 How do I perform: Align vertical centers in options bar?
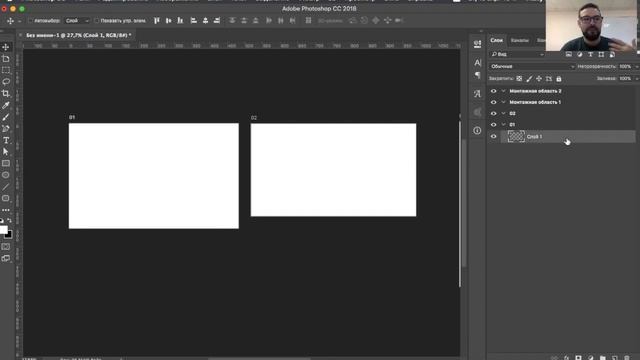pos(169,20)
